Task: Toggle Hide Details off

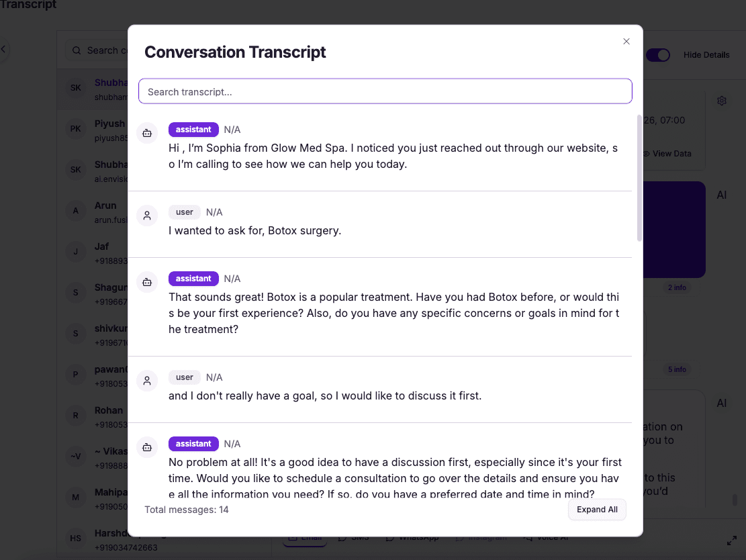Action: pyautogui.click(x=658, y=55)
